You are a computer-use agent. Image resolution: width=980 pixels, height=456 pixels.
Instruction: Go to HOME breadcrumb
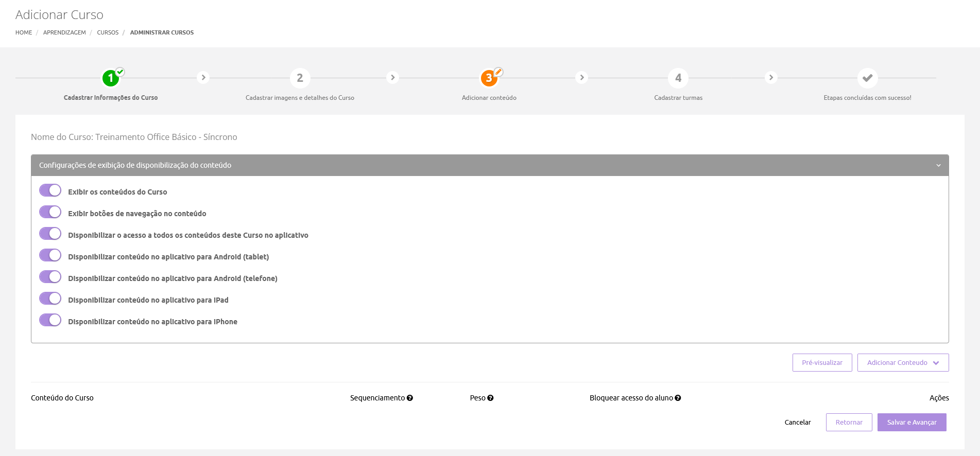24,32
